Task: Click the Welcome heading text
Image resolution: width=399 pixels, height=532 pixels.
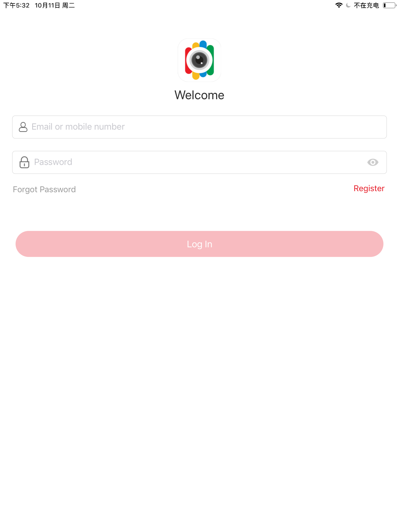Action: point(199,95)
